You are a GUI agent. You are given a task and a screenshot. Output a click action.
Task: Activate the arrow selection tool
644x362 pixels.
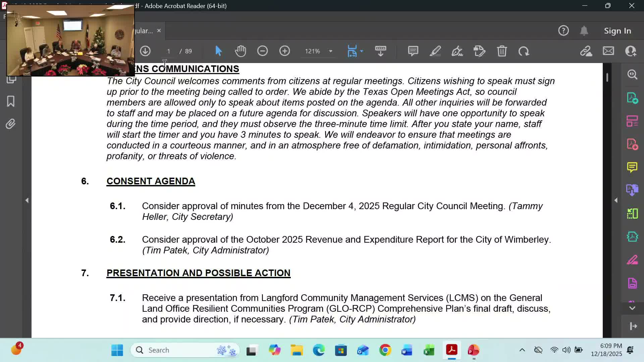218,51
